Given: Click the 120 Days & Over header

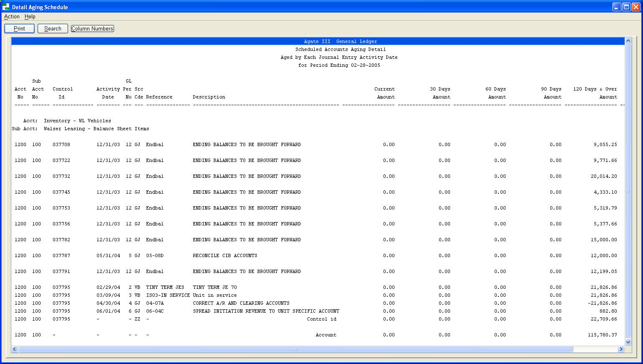Looking at the screenshot, I should (595, 89).
